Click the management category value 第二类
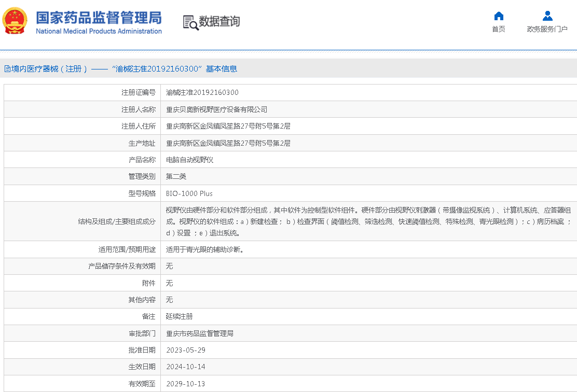The width and height of the screenshot is (577, 392). tap(176, 177)
